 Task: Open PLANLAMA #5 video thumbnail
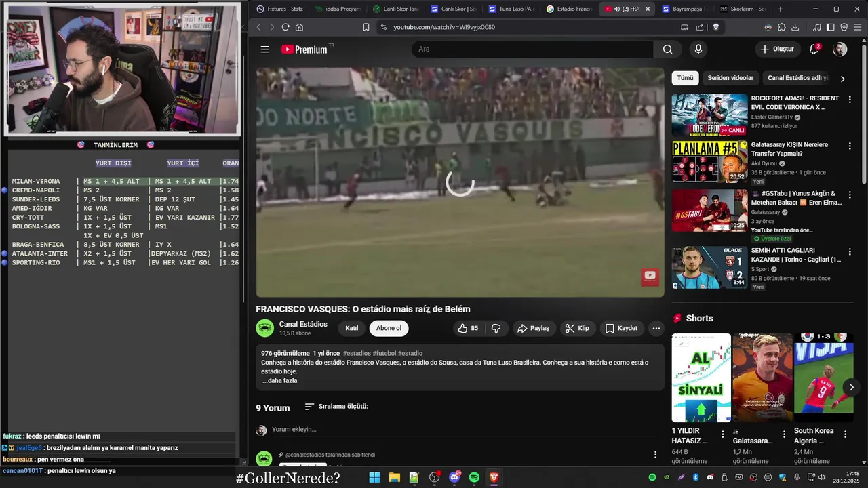click(709, 162)
